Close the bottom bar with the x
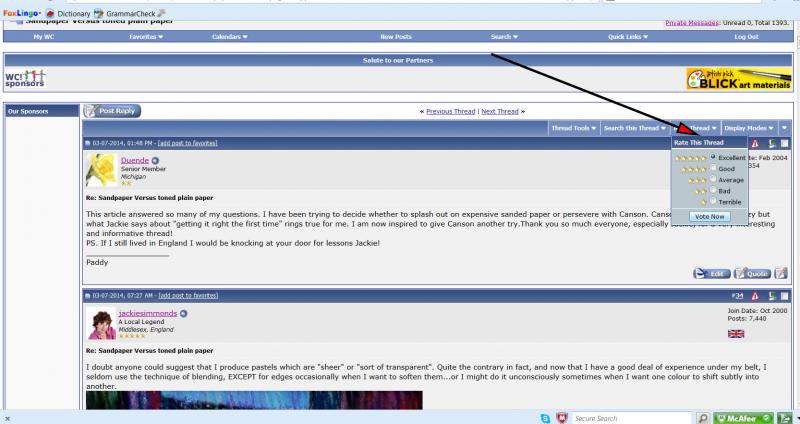 click(x=7, y=418)
